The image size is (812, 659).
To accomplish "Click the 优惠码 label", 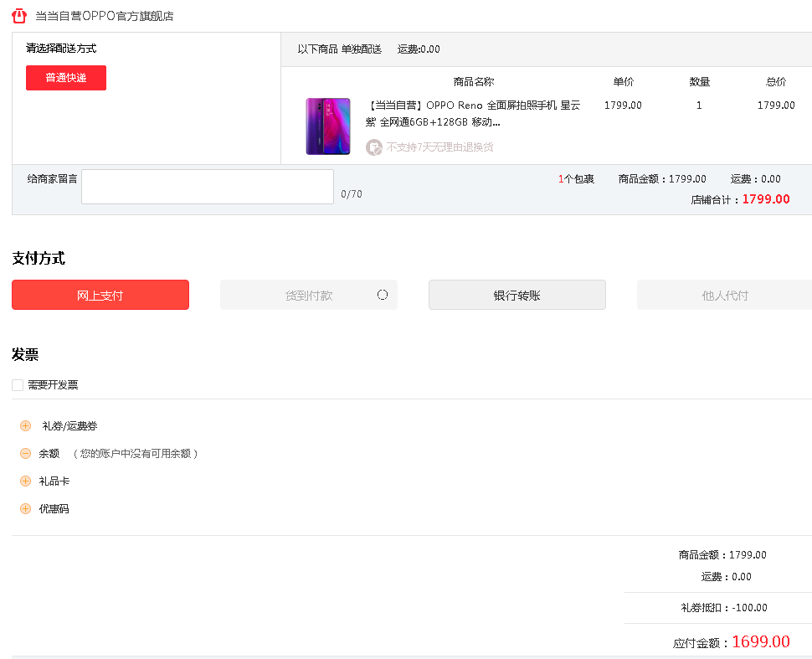I will pos(54,509).
